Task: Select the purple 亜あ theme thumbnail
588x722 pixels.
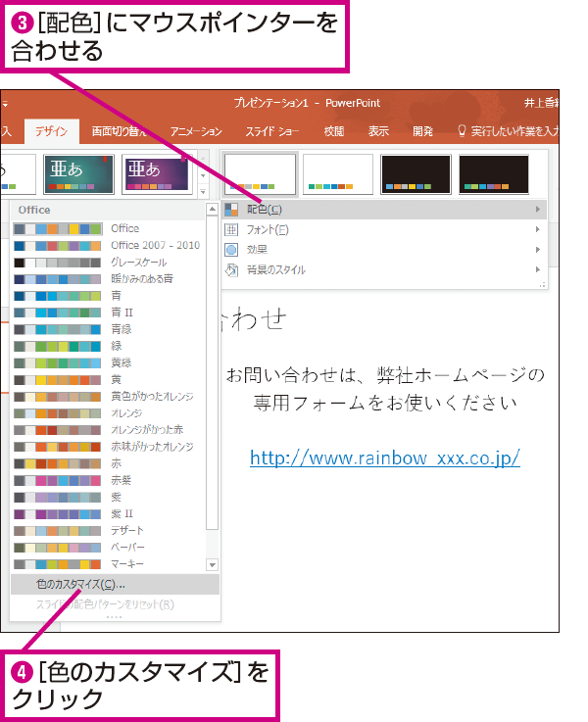Action: (x=157, y=173)
